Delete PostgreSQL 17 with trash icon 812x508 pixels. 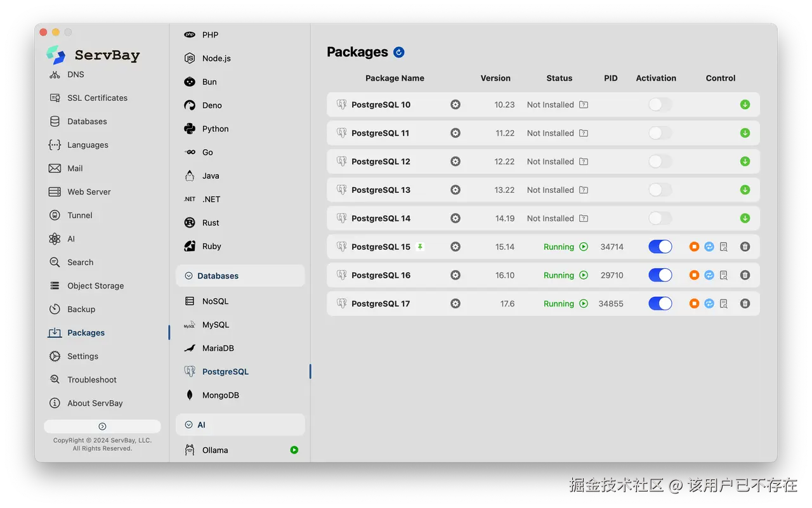click(745, 304)
